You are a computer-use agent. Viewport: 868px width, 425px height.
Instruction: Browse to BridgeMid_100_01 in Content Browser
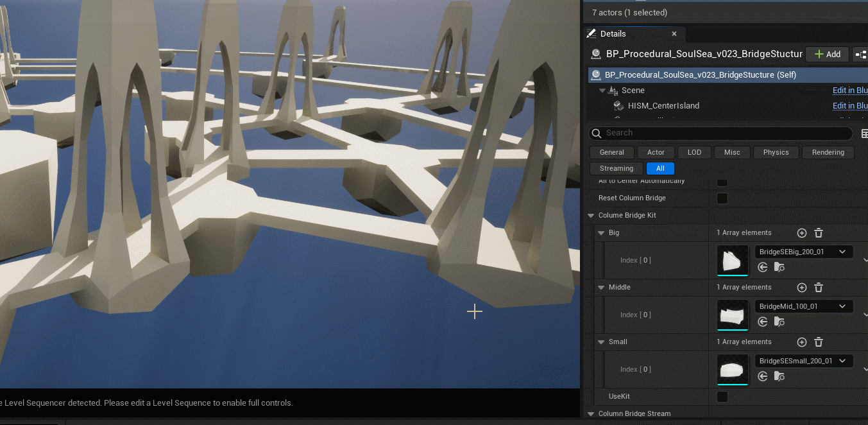click(x=779, y=322)
